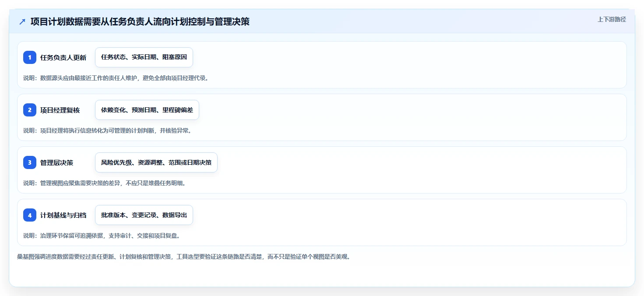
Task: Click the 批准版本、变更记录、数据导出 chip
Action: tap(144, 215)
